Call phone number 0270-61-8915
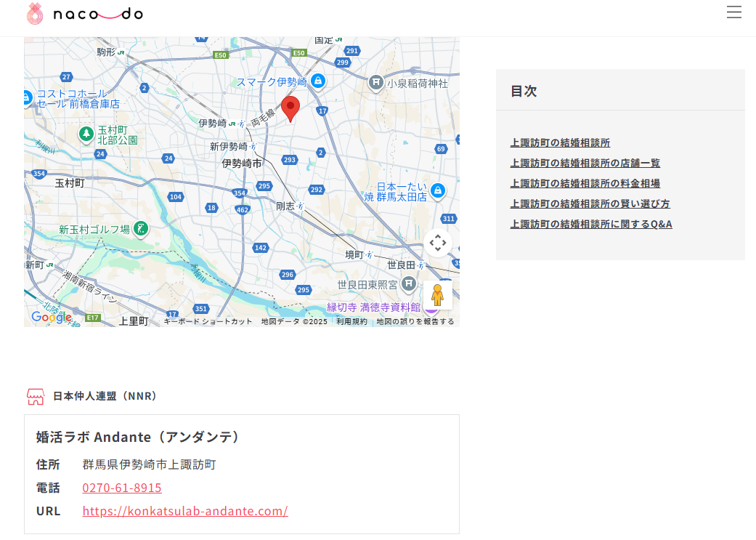Viewport: 756px width, 540px height. (x=122, y=488)
